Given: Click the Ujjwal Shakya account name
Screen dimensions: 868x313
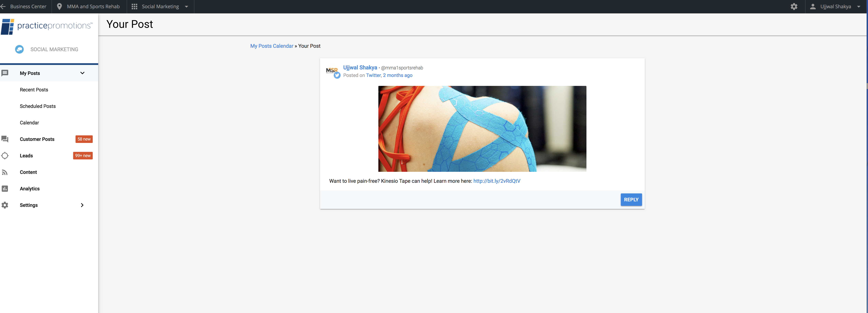Looking at the screenshot, I should pos(836,6).
